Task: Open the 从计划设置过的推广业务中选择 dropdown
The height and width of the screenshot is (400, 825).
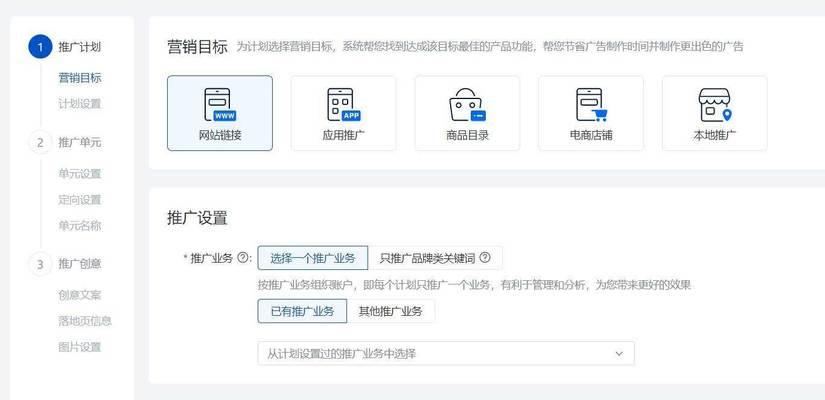Action: click(446, 354)
